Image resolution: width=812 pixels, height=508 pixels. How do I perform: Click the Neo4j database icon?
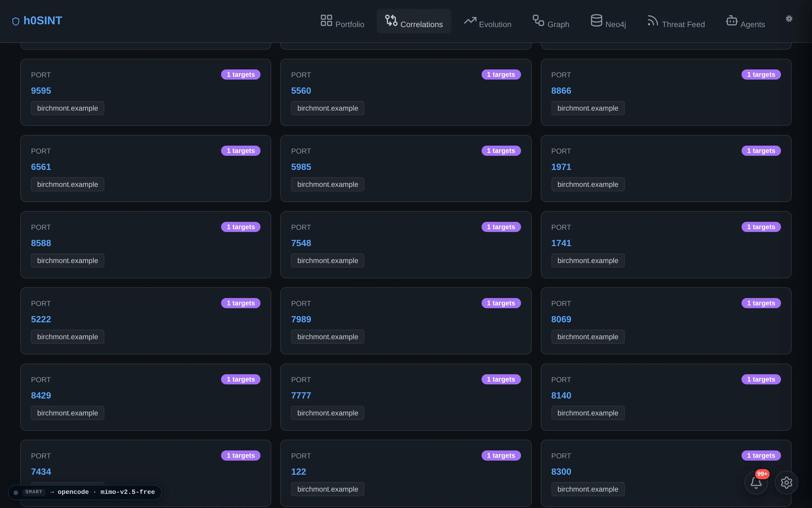tap(596, 20)
